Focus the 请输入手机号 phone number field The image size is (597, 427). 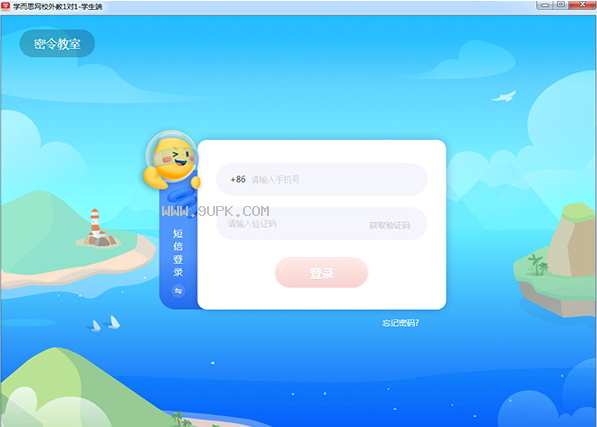[x=322, y=179]
